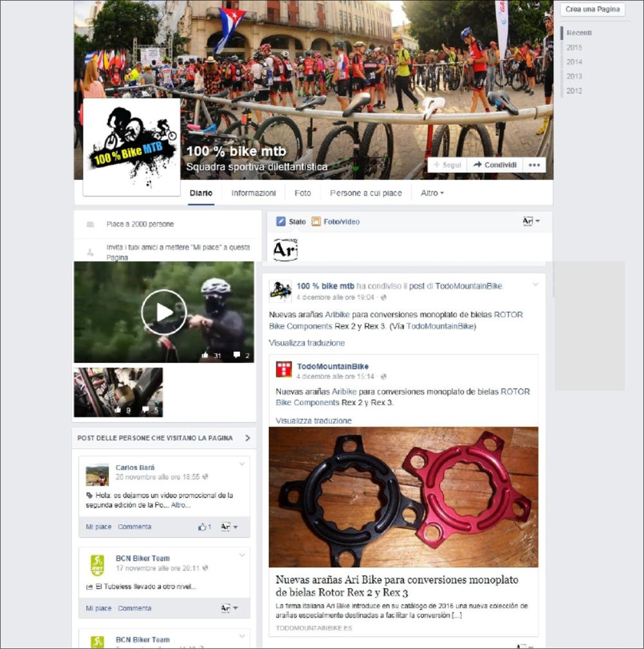Click Commenta on the Tubeless post

tap(134, 608)
